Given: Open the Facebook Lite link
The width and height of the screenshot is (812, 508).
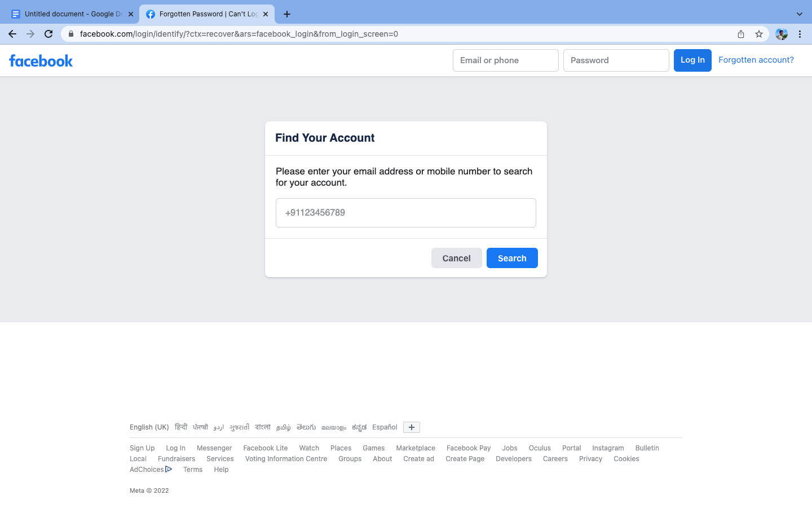Looking at the screenshot, I should 266,448.
